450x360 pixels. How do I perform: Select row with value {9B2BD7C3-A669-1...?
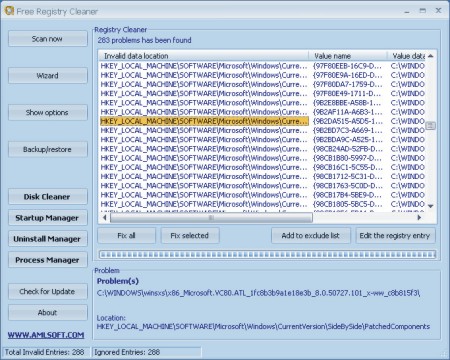point(263,130)
